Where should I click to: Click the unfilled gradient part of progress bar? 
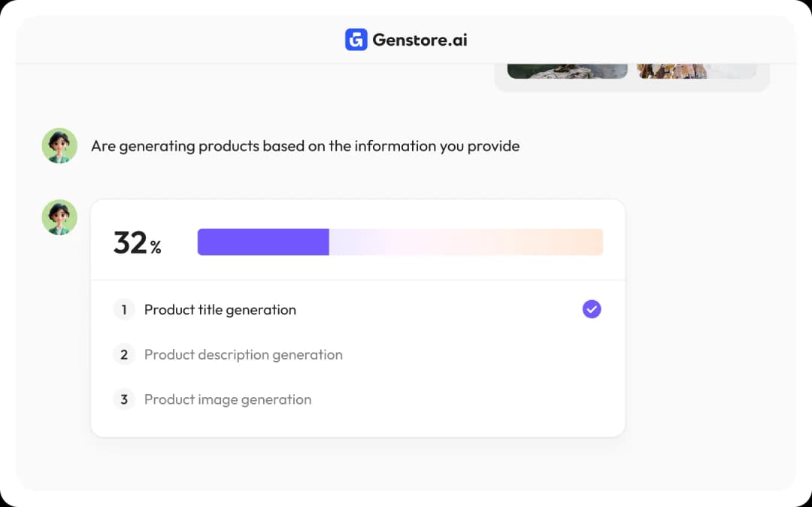(466, 242)
